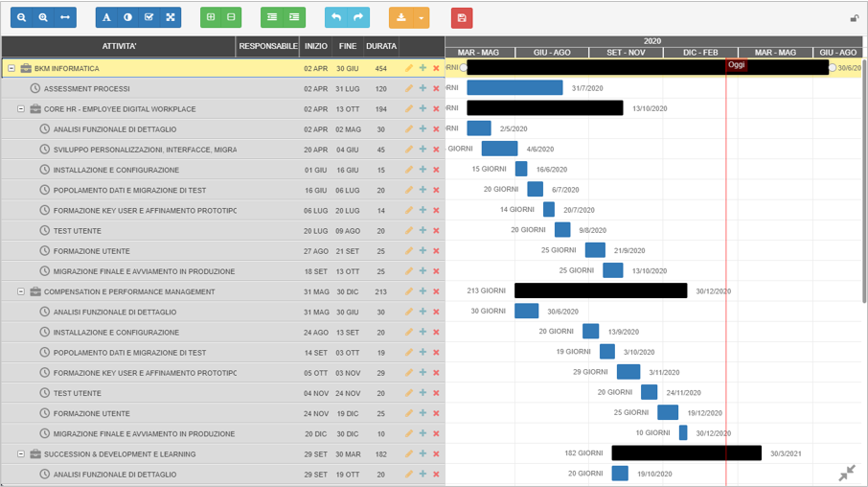Delete the BKM INFORMATICA row

[436, 68]
